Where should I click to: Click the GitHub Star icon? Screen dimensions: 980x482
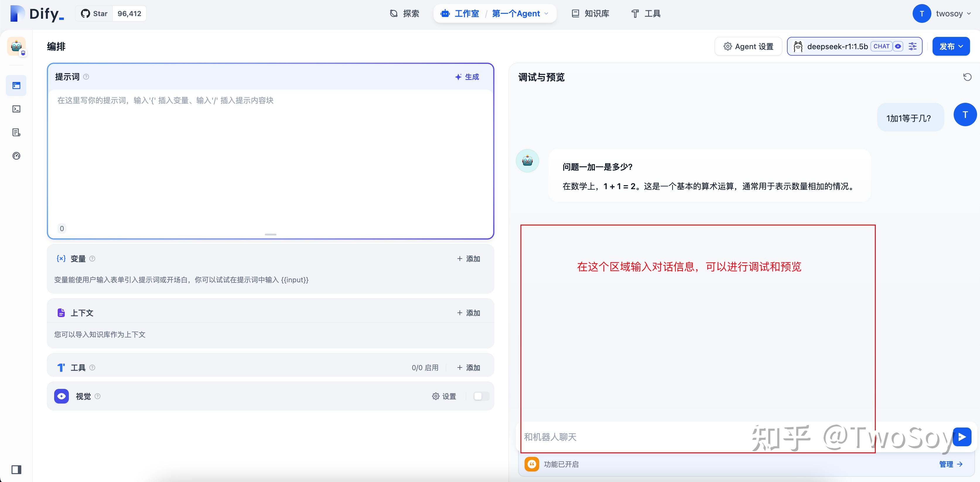pyautogui.click(x=86, y=13)
